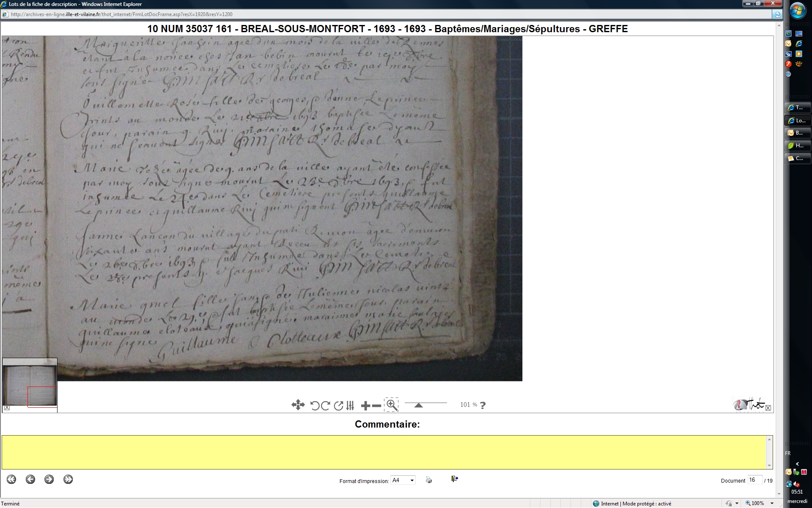812x508 pixels.
Task: Click the zoom level slider handle
Action: click(x=418, y=405)
